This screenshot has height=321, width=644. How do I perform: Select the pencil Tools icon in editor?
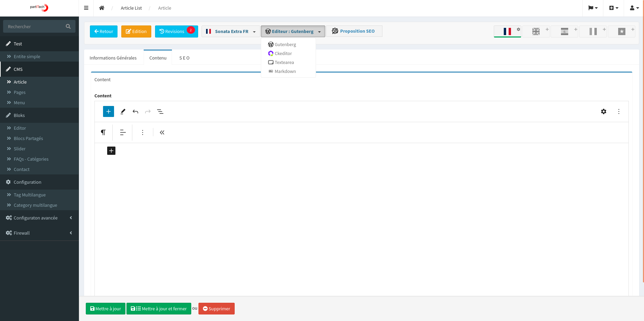(123, 111)
